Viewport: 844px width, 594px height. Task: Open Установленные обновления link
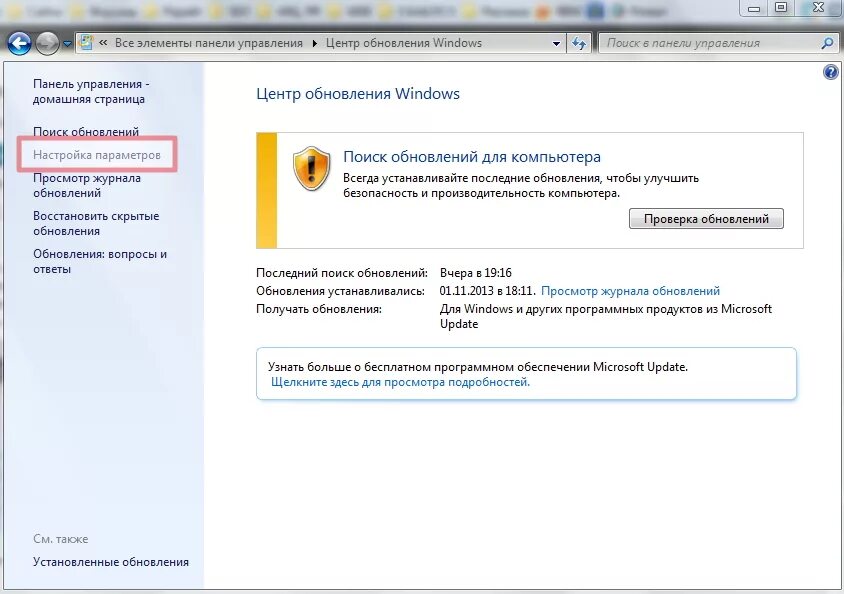pyautogui.click(x=111, y=562)
